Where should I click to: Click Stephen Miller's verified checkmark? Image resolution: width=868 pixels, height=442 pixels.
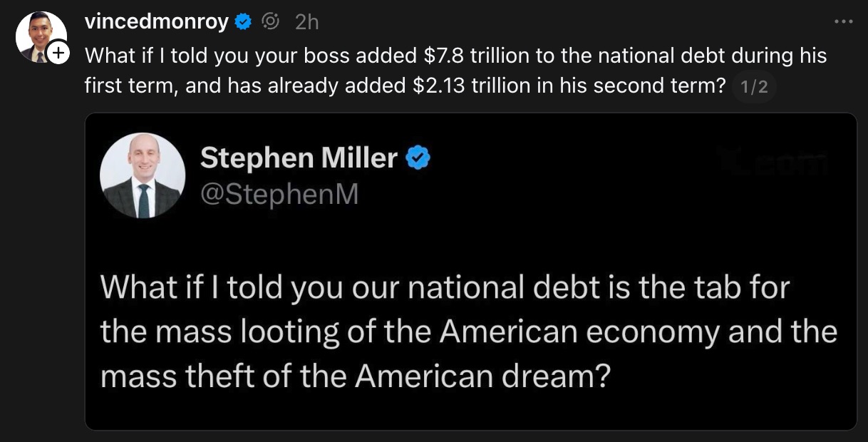(420, 158)
